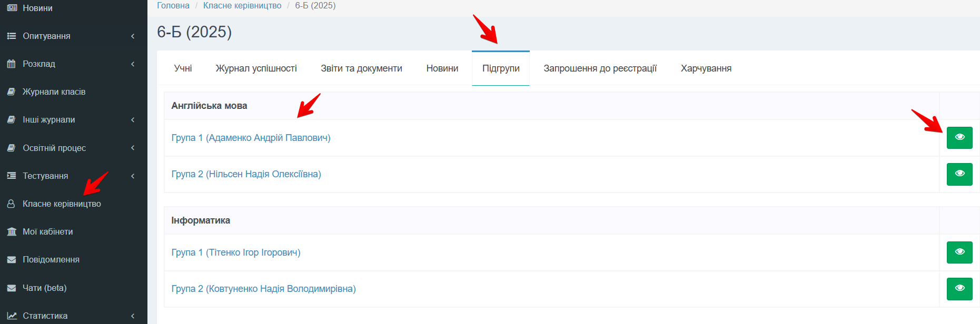The width and height of the screenshot is (980, 324).
Task: Click the list icon beside Опитування
Action: [x=12, y=36]
